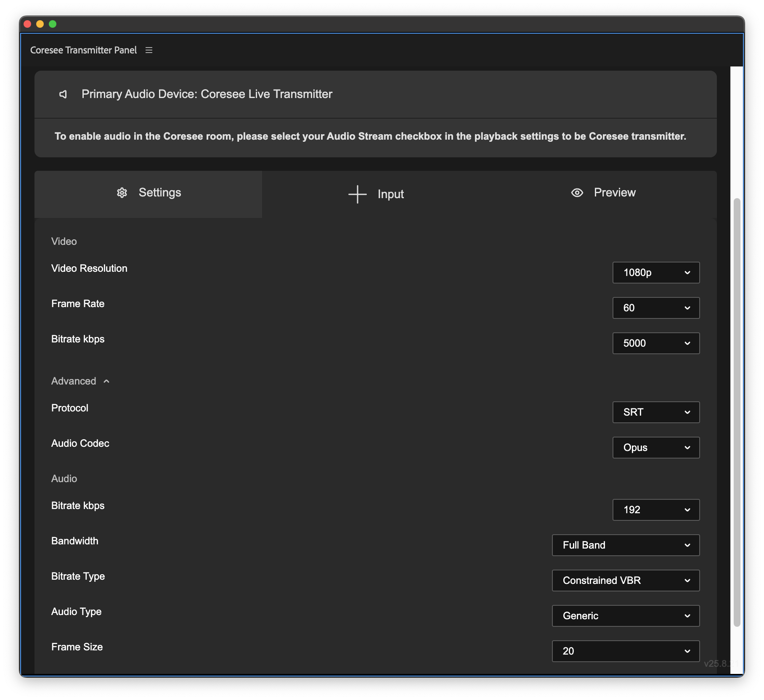
Task: Click the enable audio instruction message
Action: [370, 136]
